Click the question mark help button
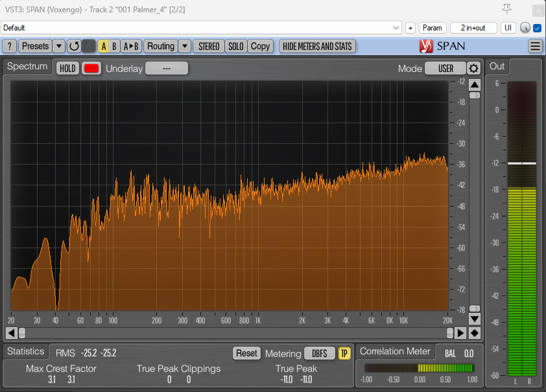 click(9, 46)
